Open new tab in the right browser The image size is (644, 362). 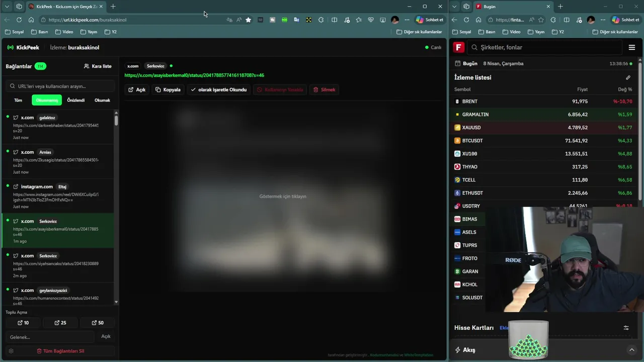point(560,7)
